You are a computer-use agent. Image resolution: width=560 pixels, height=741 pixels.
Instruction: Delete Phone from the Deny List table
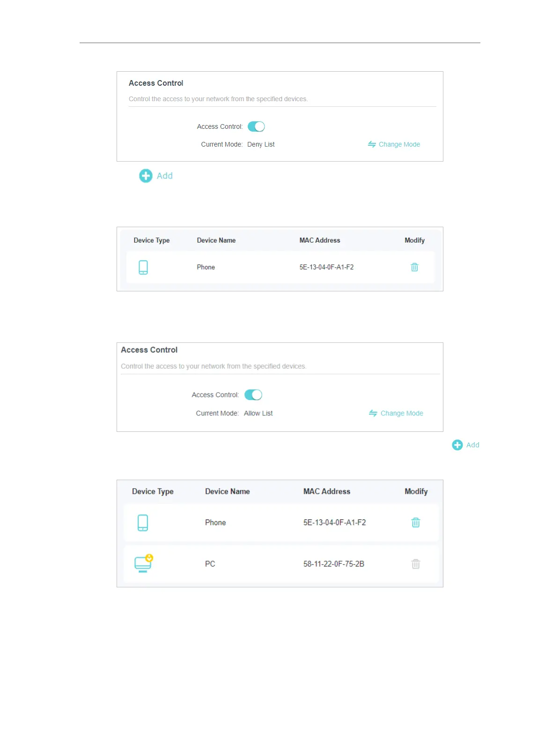414,267
